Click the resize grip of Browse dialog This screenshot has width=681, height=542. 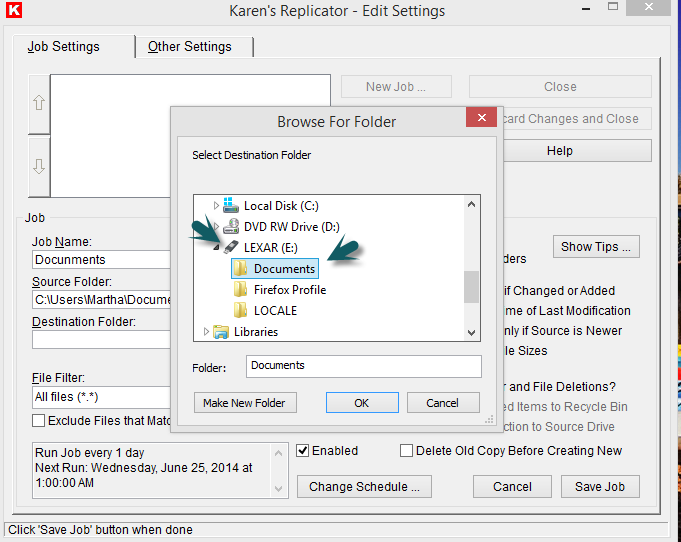point(489,419)
